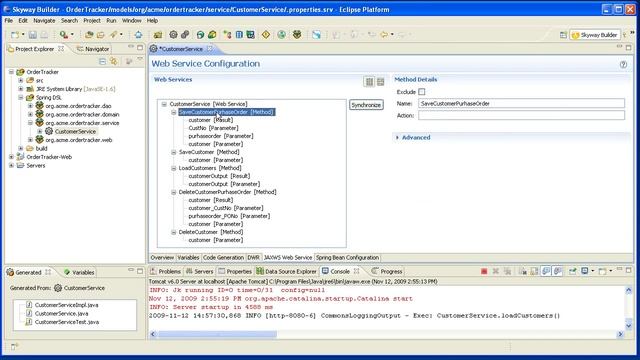Click the first layout icon above the Web Services tree

coord(369,82)
